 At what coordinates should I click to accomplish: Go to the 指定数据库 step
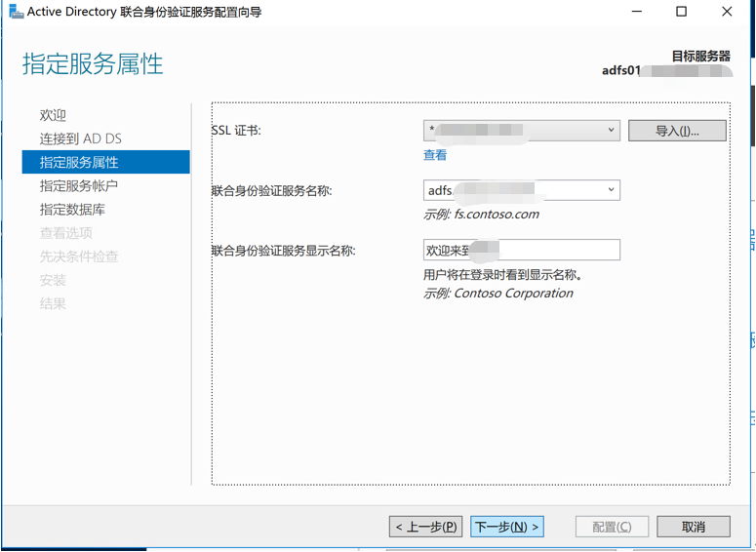click(72, 210)
